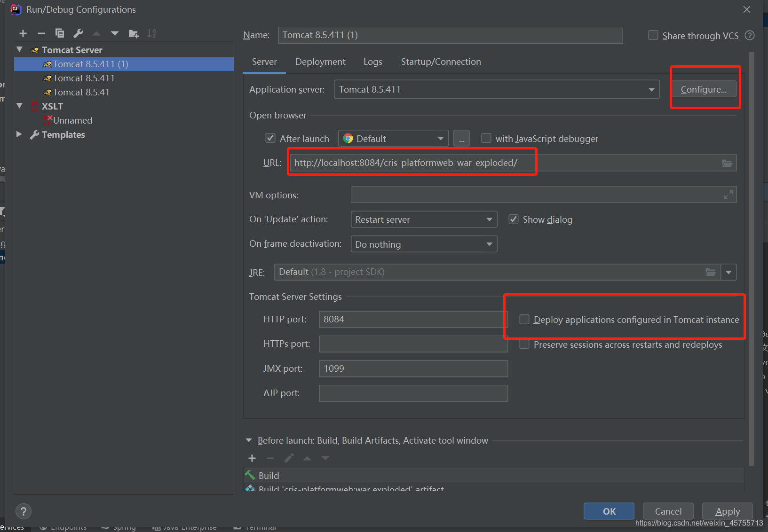Click the VM options input field

544,195
